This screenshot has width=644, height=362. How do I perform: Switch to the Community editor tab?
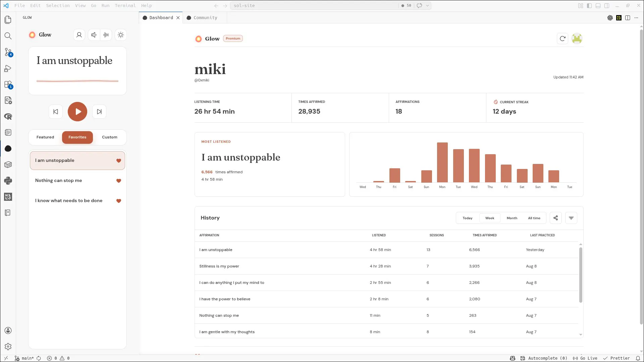[205, 18]
